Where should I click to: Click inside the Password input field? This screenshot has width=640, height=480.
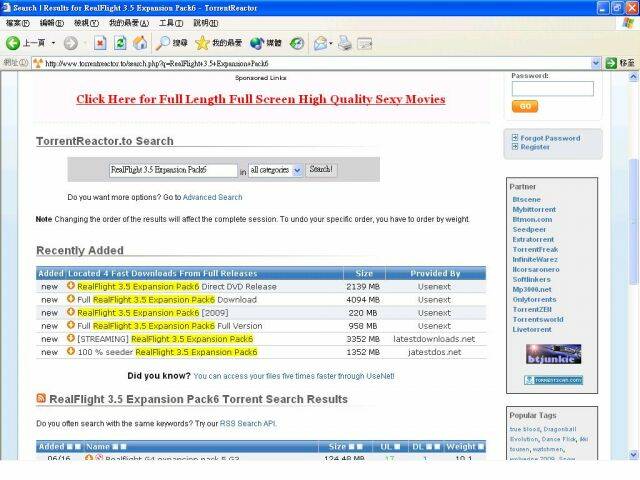[x=553, y=89]
